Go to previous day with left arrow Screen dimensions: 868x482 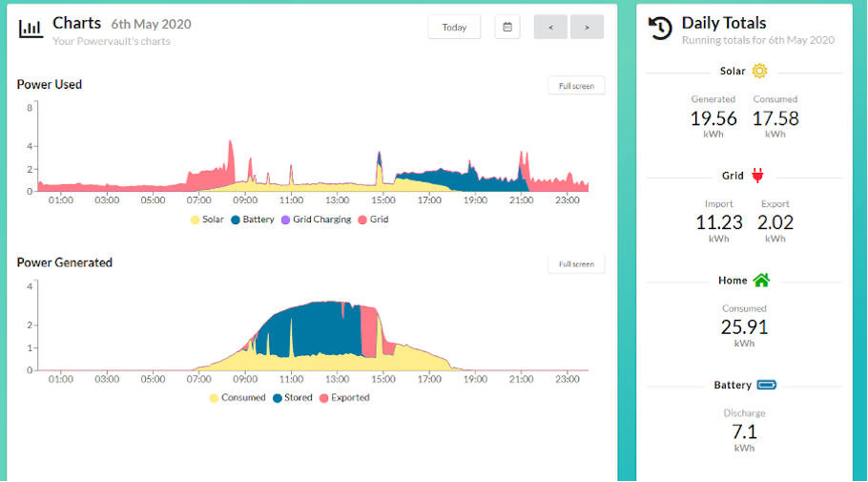550,27
